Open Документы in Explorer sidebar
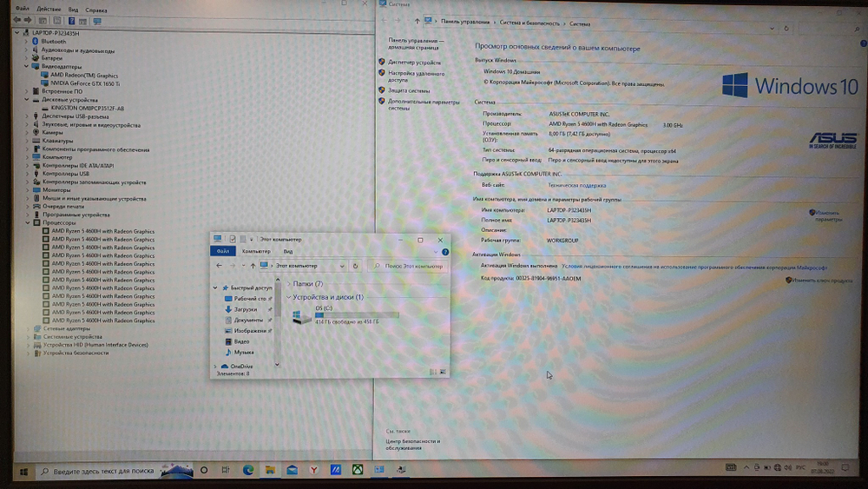 coord(247,320)
